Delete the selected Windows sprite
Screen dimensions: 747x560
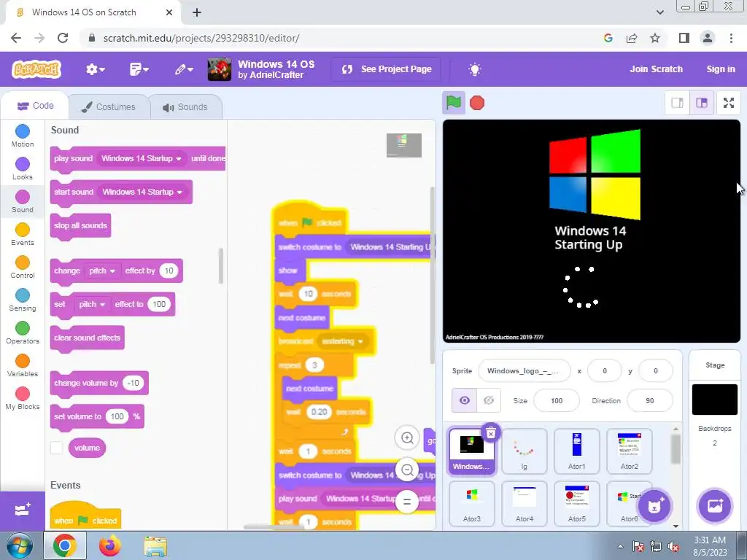tap(491, 432)
